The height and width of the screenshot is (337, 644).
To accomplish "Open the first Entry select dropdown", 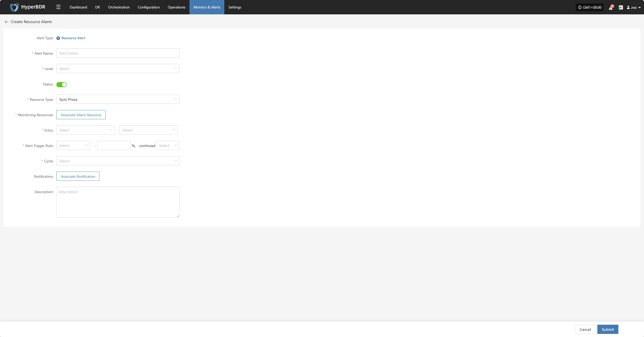I will point(86,130).
